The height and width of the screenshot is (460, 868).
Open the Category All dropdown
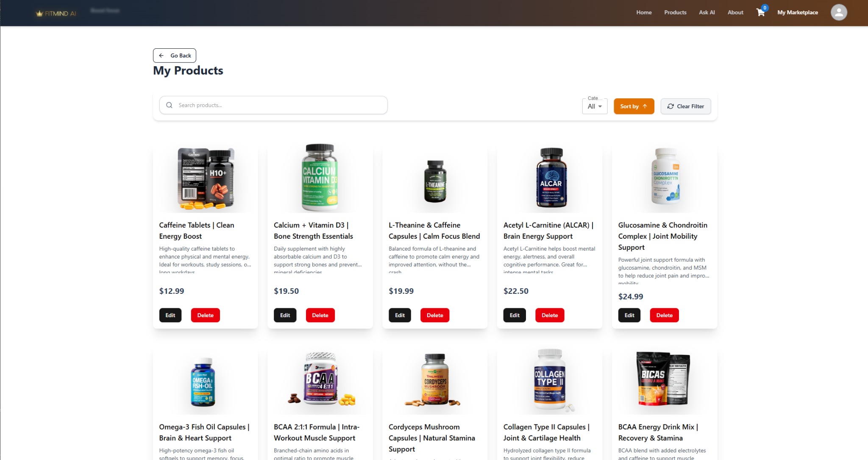[595, 106]
